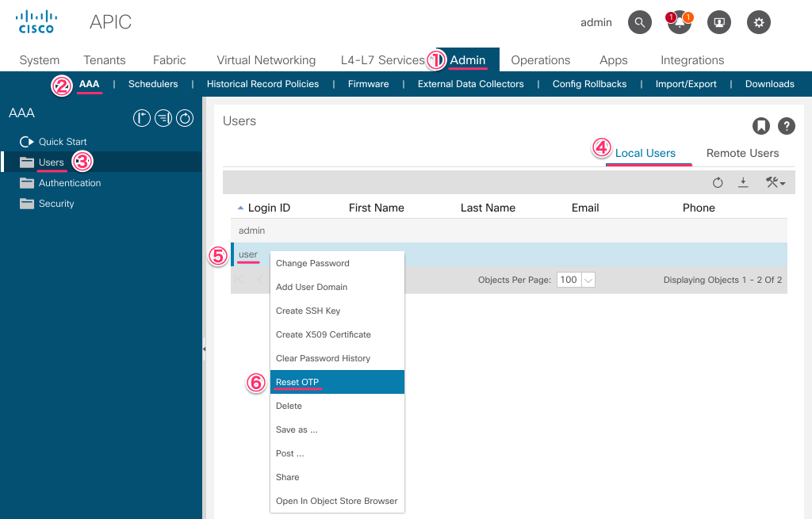Open the search magnifier icon
Viewport: 812px width, 519px height.
pos(640,22)
